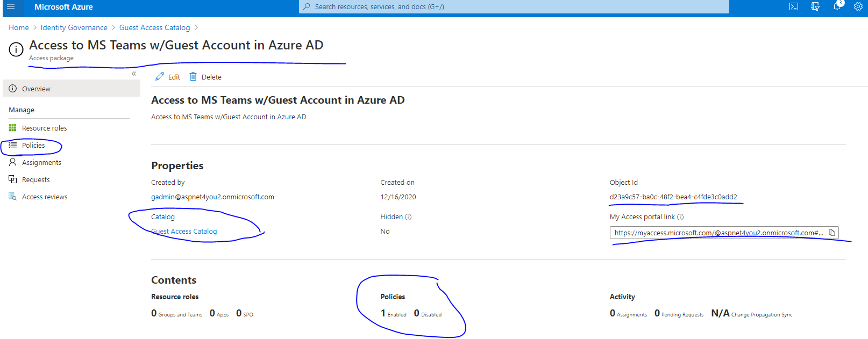
Task: Click the search resources input field
Action: 514,7
